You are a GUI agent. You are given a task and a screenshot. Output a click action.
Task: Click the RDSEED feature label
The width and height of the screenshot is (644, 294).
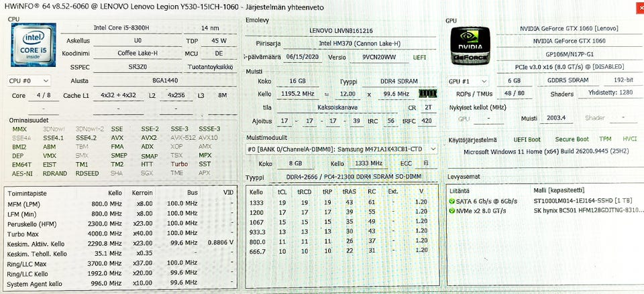pos(87,173)
